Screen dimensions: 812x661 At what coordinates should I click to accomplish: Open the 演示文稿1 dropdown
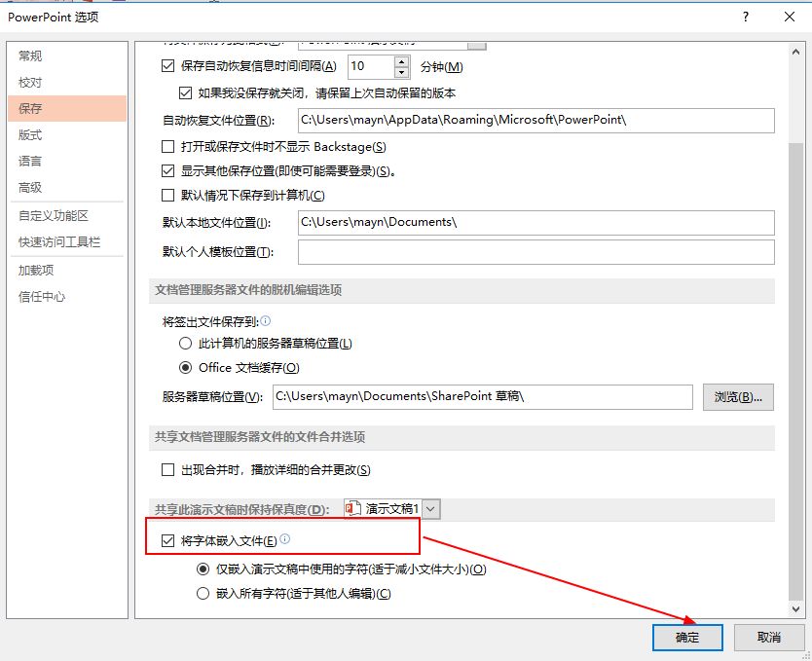click(x=431, y=509)
